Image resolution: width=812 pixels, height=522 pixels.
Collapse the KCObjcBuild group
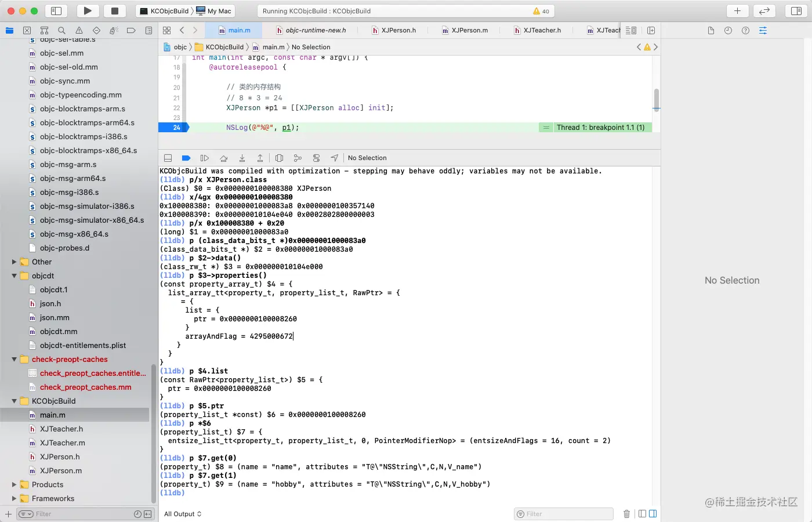point(14,401)
